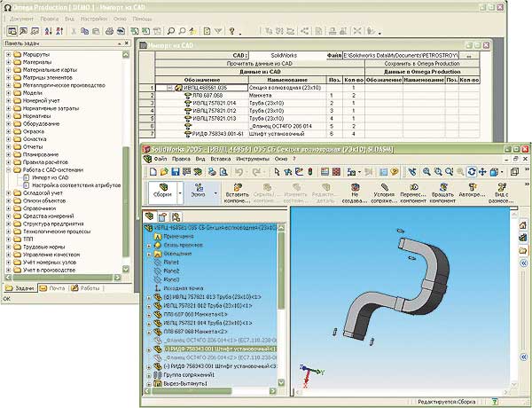The height and width of the screenshot is (408, 532).
Task: Switch to the Почта tab at bottom
Action: pyautogui.click(x=52, y=288)
